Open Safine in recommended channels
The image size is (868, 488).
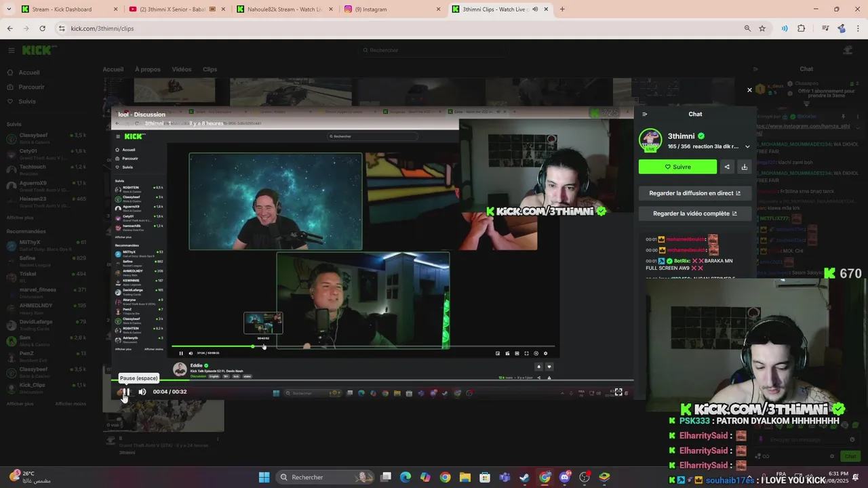point(46,261)
